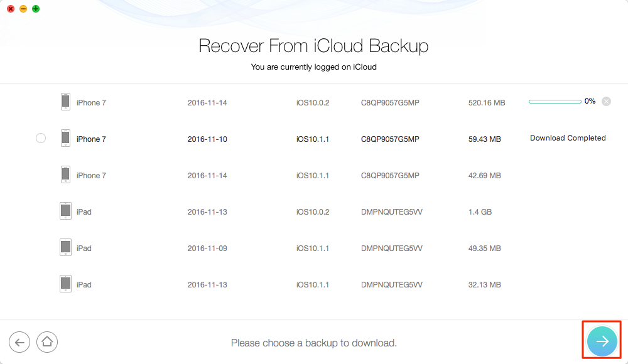The height and width of the screenshot is (364, 628).
Task: Click the 1.4 GB size value
Action: tap(480, 212)
